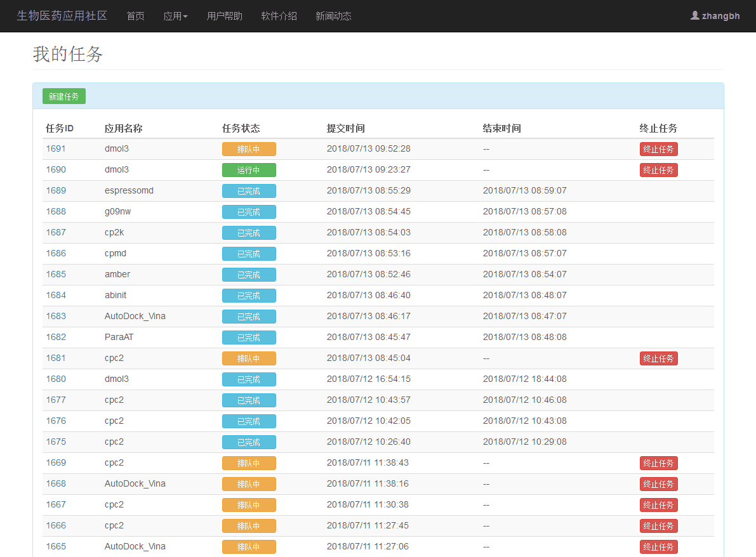
Task: Terminate running task 1690
Action: pyautogui.click(x=659, y=170)
